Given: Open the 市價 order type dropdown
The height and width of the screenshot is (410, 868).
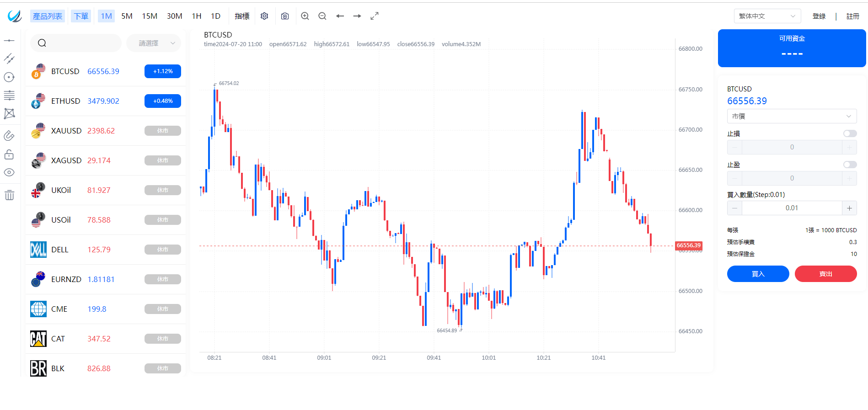Looking at the screenshot, I should pos(792,116).
